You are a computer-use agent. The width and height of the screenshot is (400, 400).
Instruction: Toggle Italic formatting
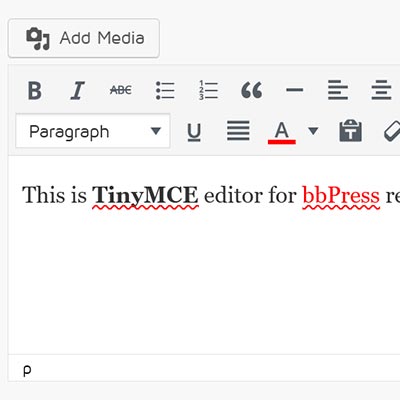coord(77,90)
